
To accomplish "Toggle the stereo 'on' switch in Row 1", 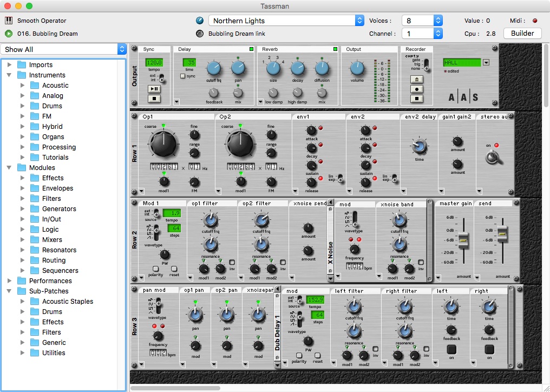I will [492, 156].
